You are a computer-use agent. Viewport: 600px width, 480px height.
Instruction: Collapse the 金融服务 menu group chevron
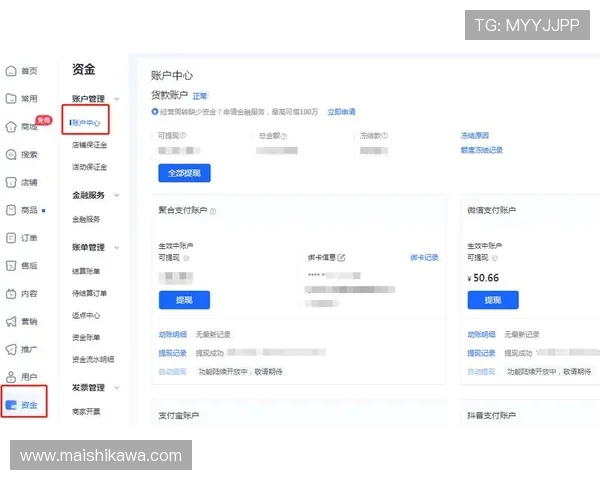(x=116, y=195)
